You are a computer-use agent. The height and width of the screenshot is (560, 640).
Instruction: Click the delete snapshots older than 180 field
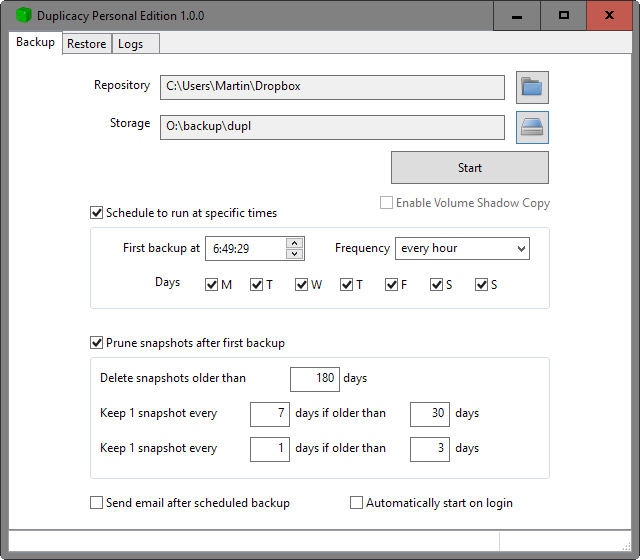tap(315, 379)
